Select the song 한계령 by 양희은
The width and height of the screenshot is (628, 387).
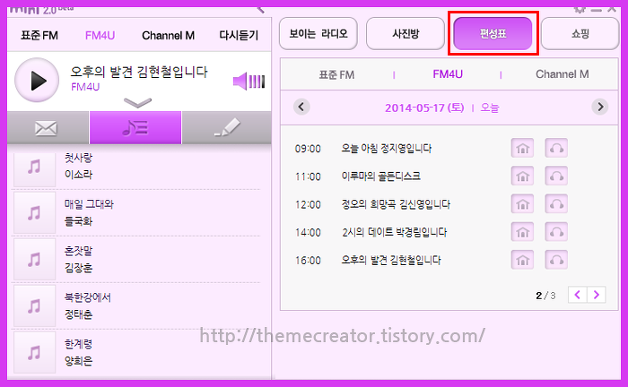point(137,353)
